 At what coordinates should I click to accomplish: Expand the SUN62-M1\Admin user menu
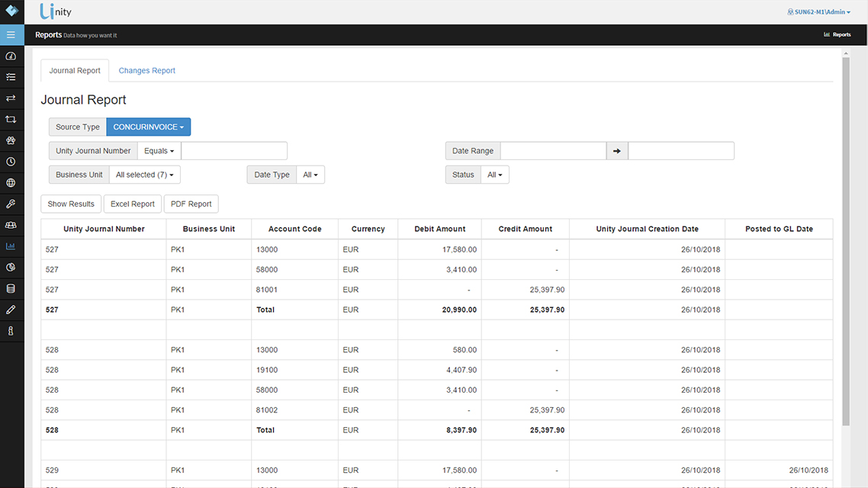tap(818, 11)
